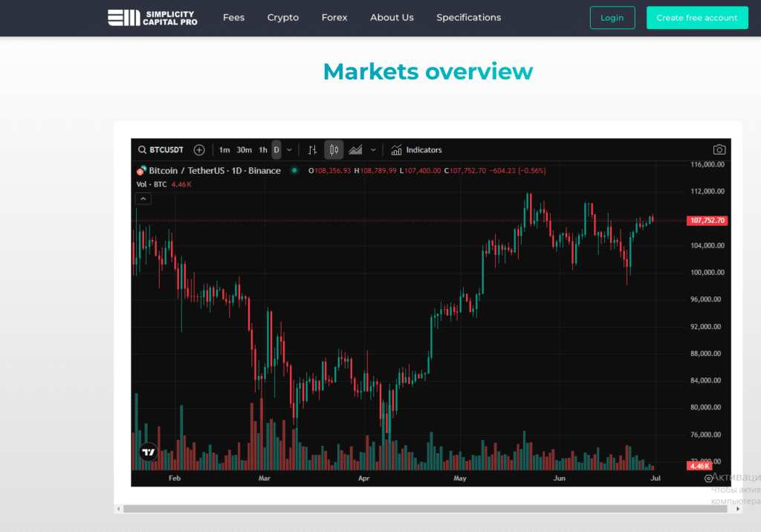
Task: Click the Jul label on the time axis
Action: pos(655,478)
